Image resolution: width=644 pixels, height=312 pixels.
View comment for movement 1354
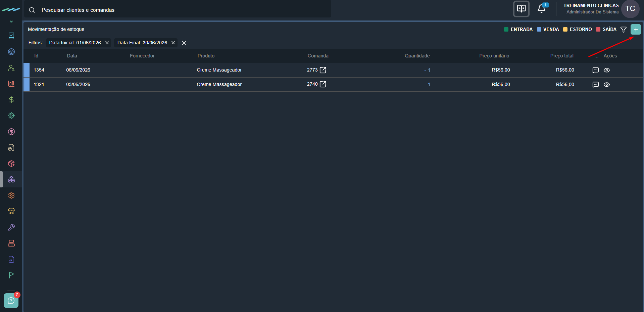pyautogui.click(x=596, y=70)
